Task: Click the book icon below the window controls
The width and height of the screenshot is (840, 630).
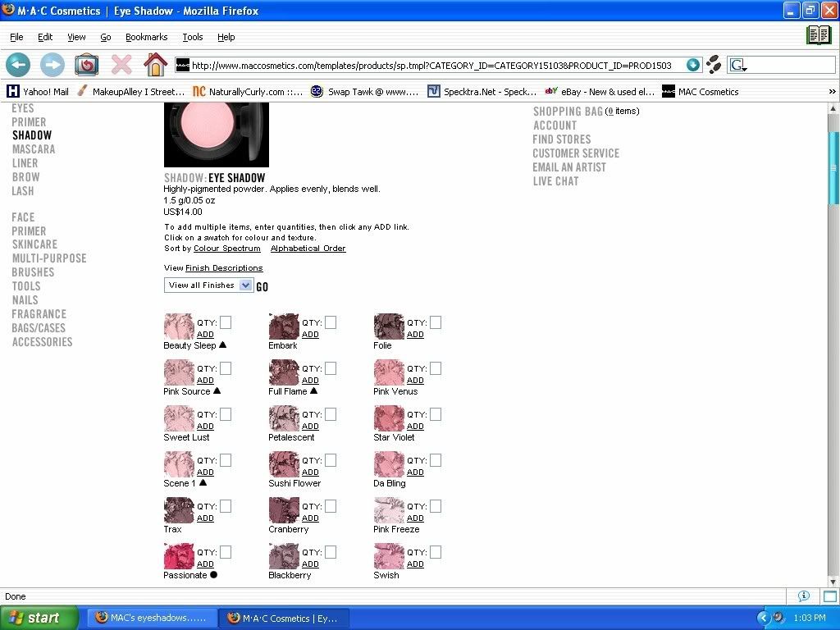Action: [819, 35]
